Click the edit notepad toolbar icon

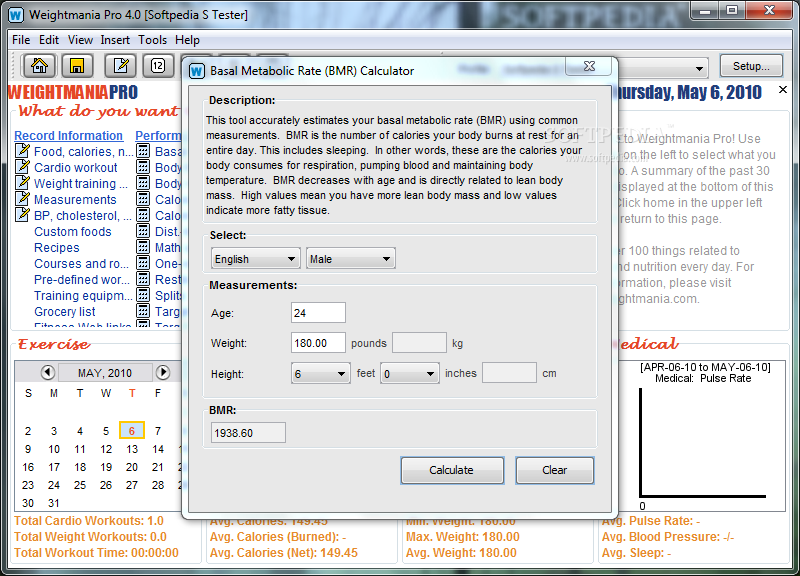click(121, 66)
